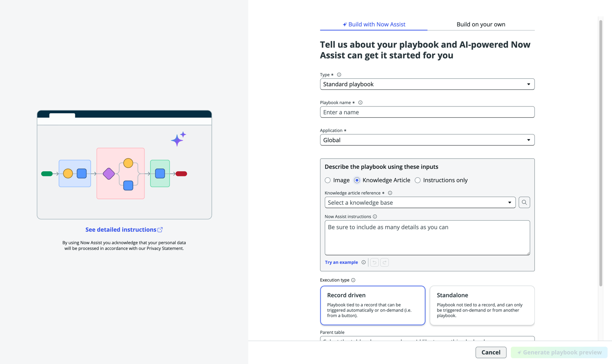Viewport: 612px width, 364px height.
Task: Click the Knowledge article reference info icon
Action: [390, 193]
